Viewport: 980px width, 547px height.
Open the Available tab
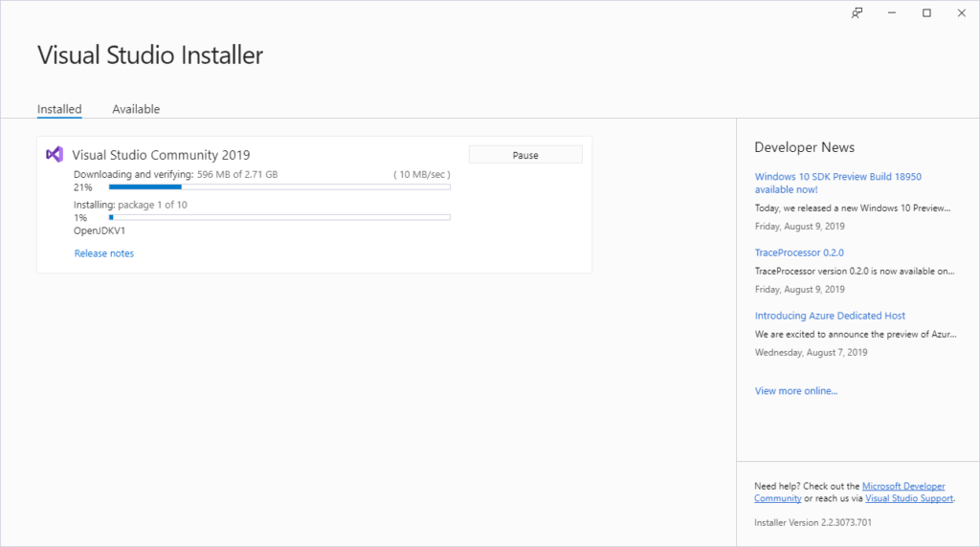pos(136,109)
